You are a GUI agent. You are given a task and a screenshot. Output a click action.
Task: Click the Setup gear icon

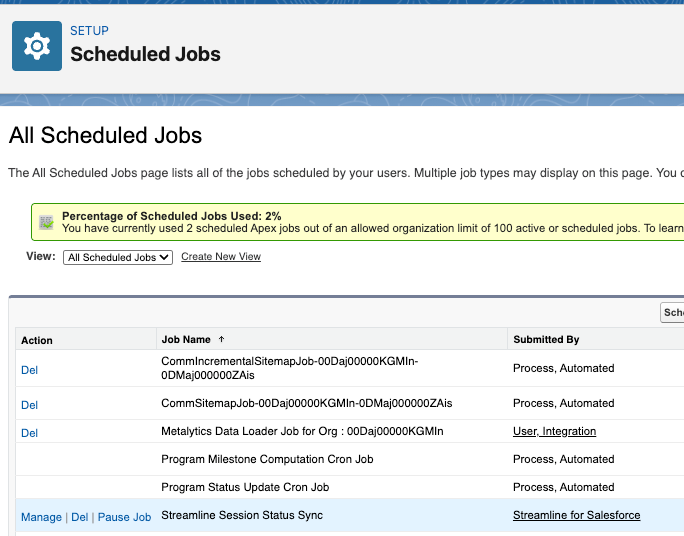[x=37, y=46]
